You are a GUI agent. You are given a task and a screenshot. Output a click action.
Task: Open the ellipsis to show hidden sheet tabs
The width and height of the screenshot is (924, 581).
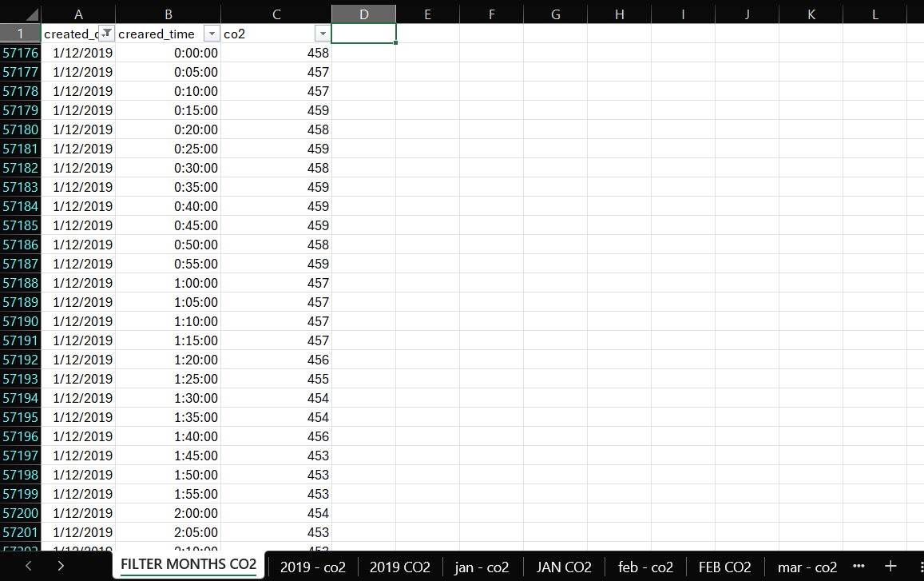[x=859, y=567]
